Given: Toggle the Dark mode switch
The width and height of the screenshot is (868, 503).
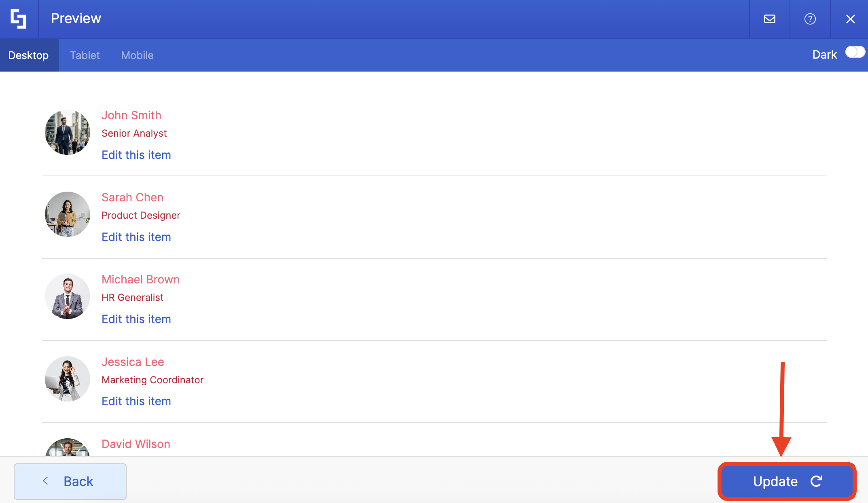Looking at the screenshot, I should (855, 53).
